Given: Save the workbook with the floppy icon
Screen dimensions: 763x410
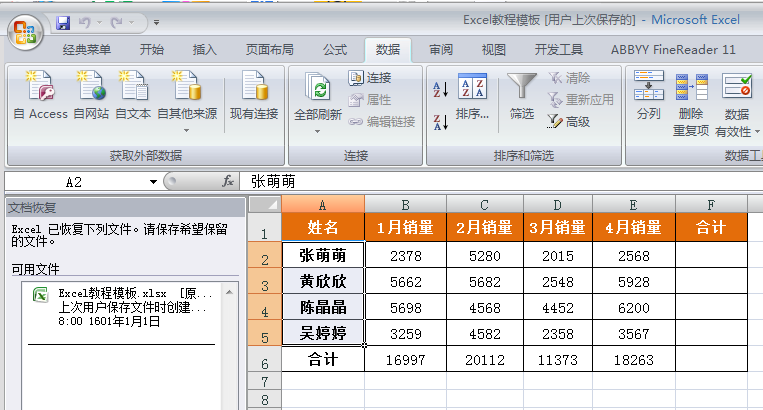Looking at the screenshot, I should 63,23.
